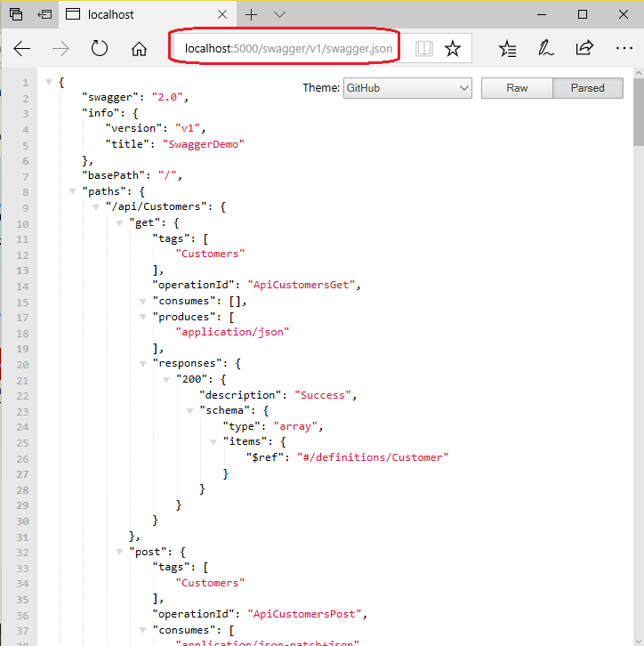Open the Hub favorites list icon

507,49
